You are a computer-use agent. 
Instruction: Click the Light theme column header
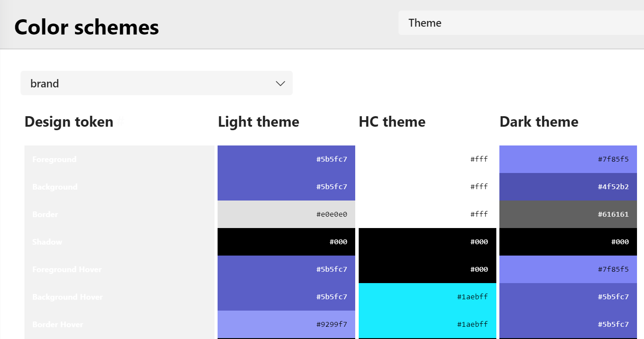point(259,121)
